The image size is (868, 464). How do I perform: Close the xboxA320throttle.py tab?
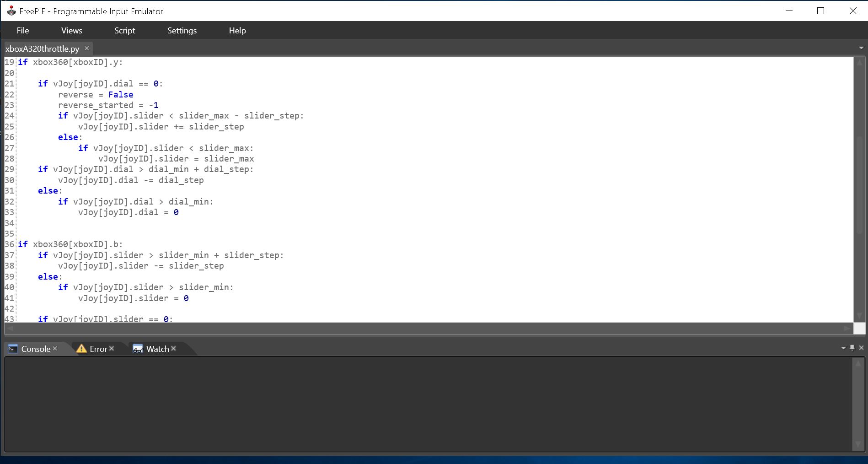coord(86,48)
